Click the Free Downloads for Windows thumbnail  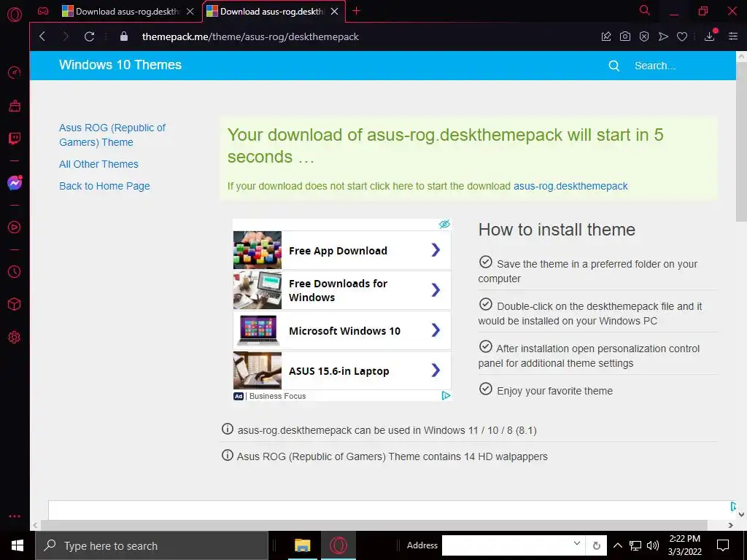coord(258,290)
